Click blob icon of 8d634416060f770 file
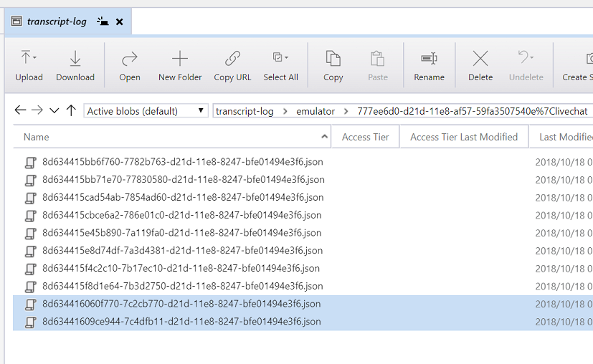This screenshot has width=593, height=364. [31, 305]
